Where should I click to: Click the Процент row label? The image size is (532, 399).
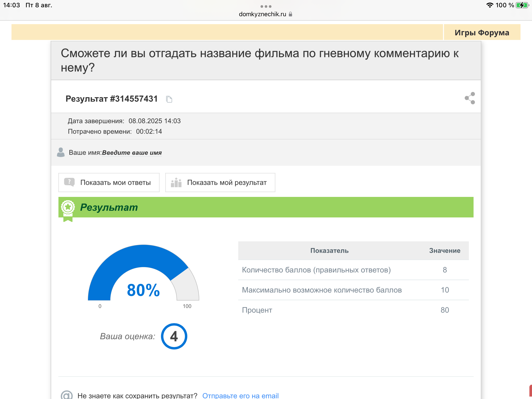(257, 310)
